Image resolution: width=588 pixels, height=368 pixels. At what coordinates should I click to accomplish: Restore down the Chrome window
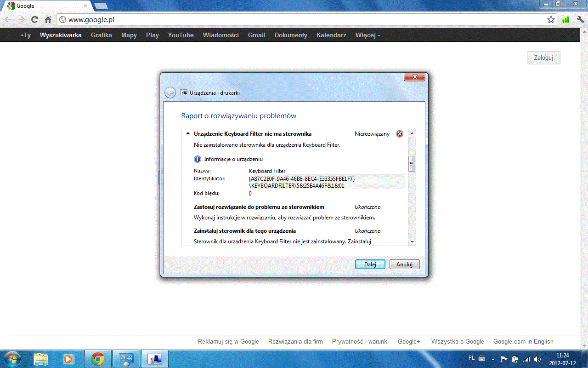[x=559, y=4]
